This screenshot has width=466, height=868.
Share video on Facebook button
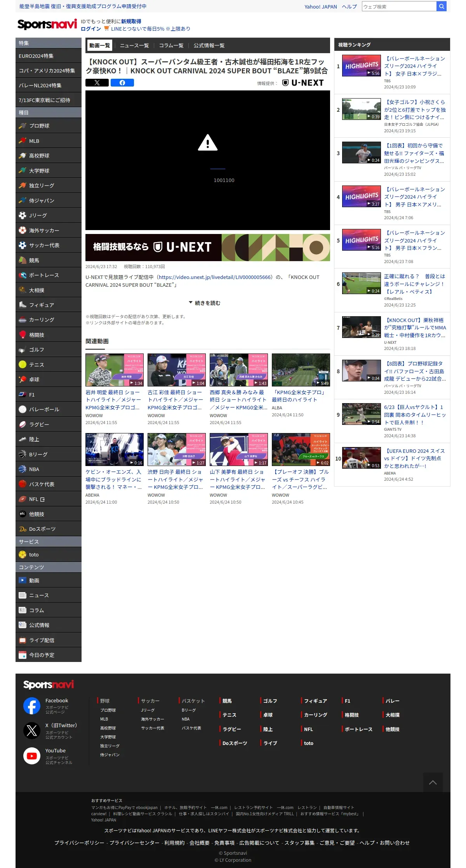[122, 83]
